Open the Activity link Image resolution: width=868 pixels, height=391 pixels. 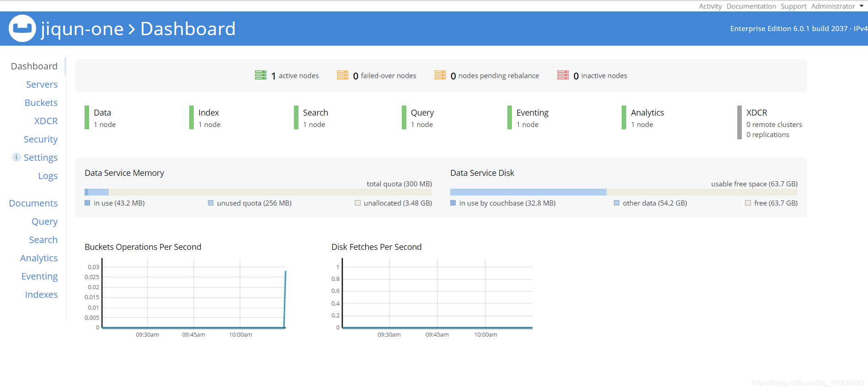pyautogui.click(x=710, y=6)
